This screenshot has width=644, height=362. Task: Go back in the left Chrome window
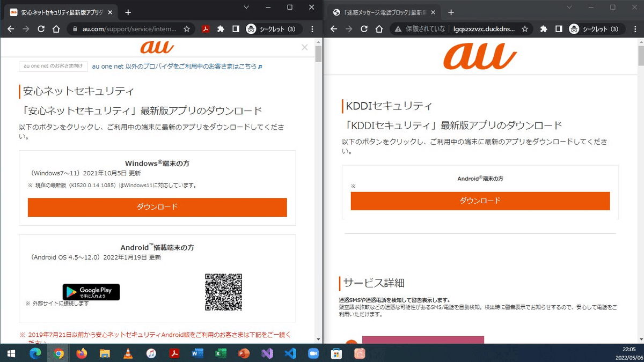coord(11,29)
